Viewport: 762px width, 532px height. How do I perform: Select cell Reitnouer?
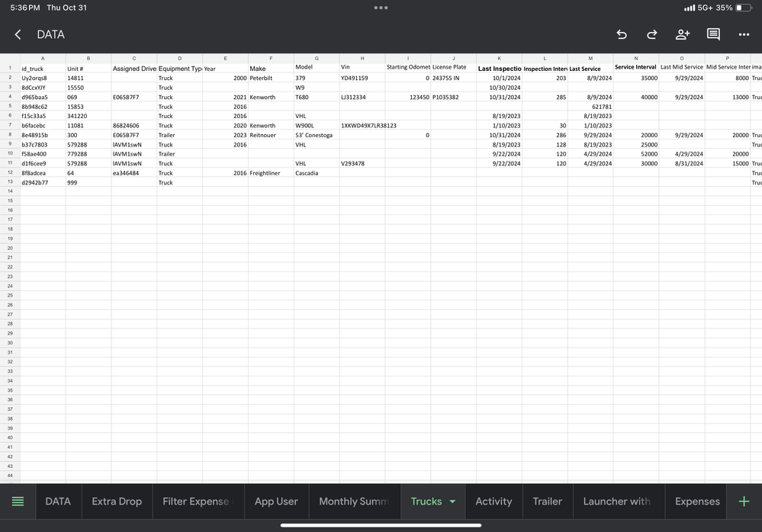click(x=271, y=135)
